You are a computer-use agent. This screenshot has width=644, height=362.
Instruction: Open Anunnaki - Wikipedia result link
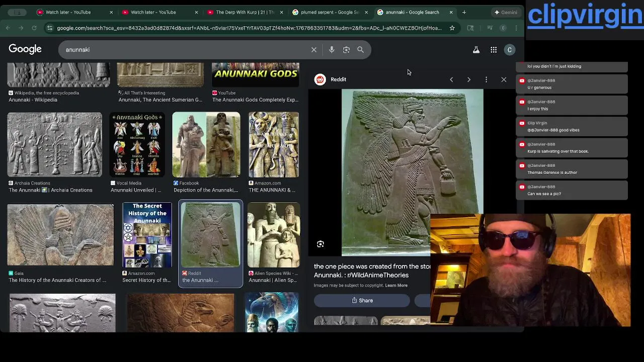click(x=33, y=100)
